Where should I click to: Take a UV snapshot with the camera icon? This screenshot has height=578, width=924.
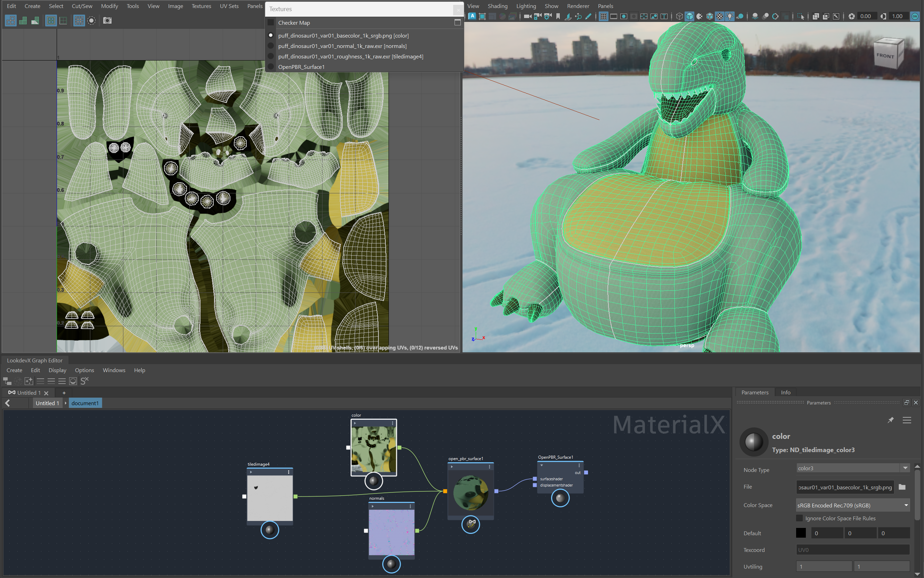pyautogui.click(x=107, y=21)
